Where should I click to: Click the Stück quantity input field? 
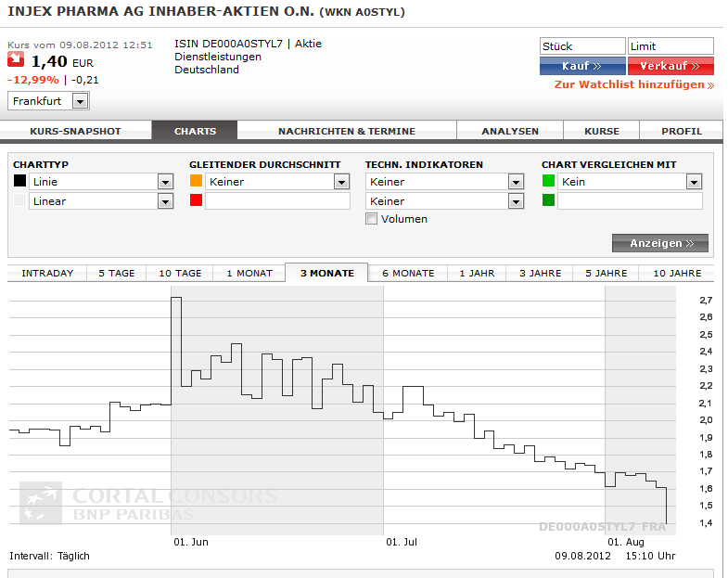click(582, 46)
